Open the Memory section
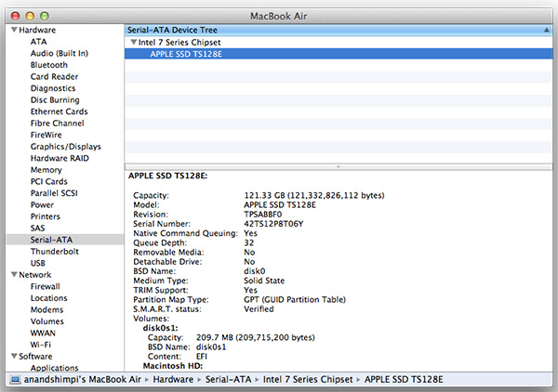Viewport: 558px width, 392px height. pyautogui.click(x=46, y=170)
